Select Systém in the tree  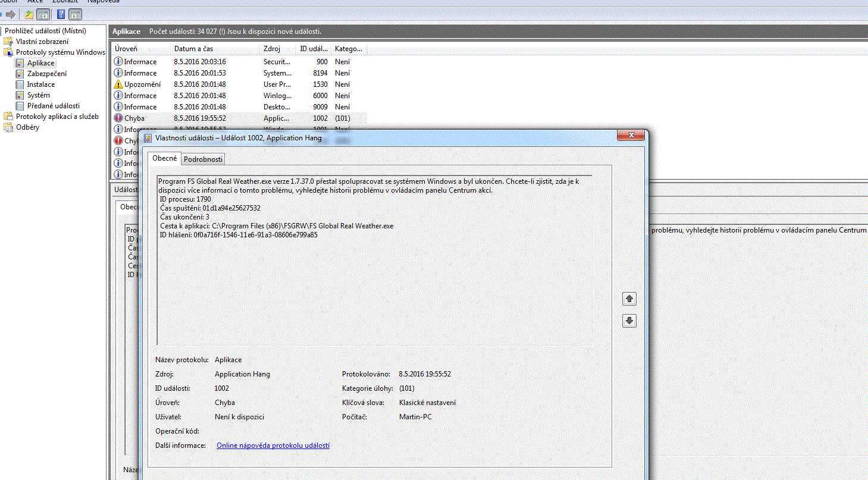click(39, 95)
